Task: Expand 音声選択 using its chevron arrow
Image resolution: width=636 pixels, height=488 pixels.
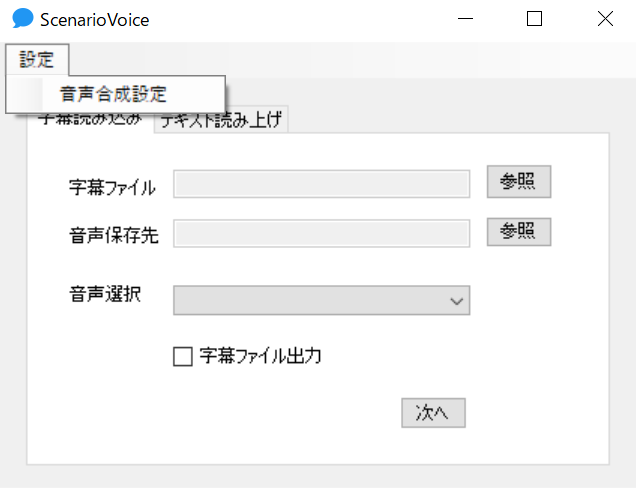Action: 457,301
